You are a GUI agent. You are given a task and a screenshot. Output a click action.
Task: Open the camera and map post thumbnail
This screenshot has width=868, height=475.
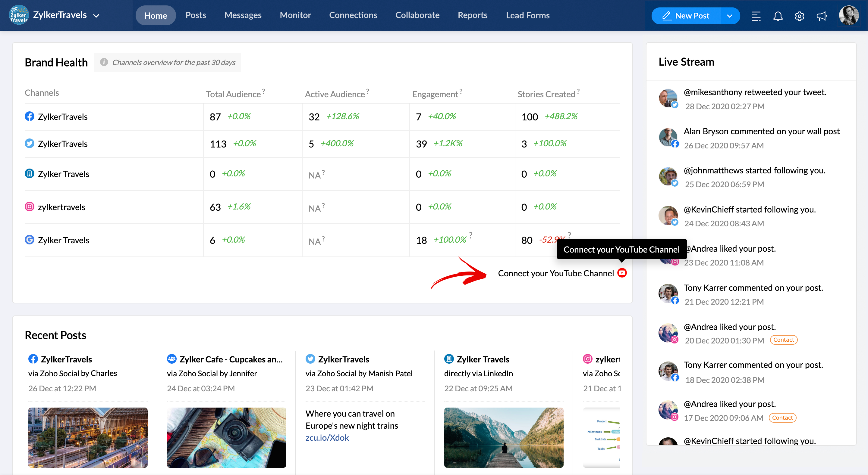pyautogui.click(x=226, y=437)
